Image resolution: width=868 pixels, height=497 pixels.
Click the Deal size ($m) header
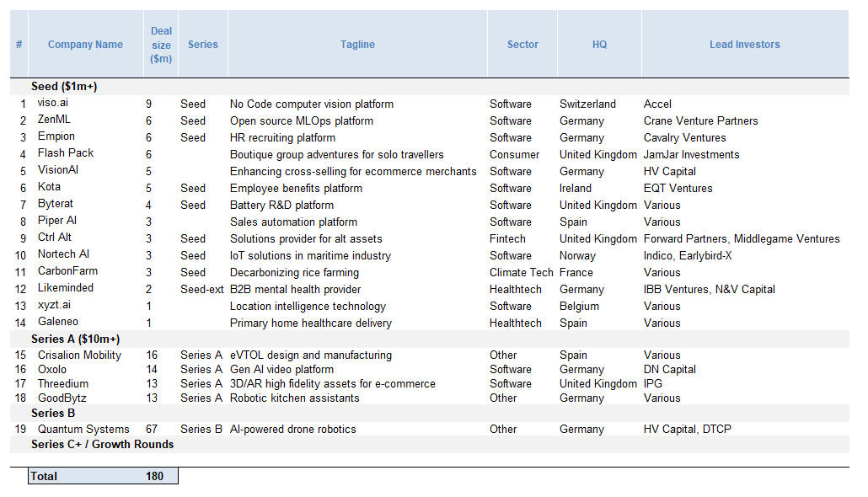pyautogui.click(x=161, y=45)
